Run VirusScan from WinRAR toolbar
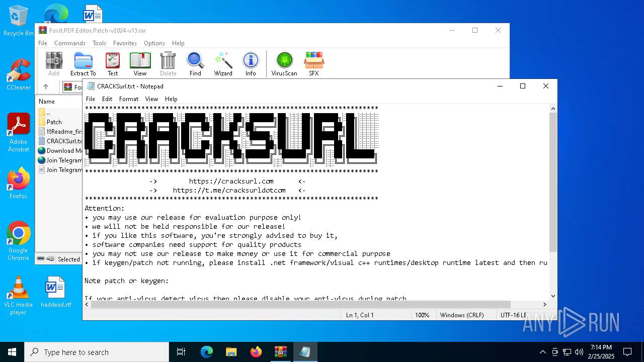The image size is (644, 362). click(x=284, y=64)
